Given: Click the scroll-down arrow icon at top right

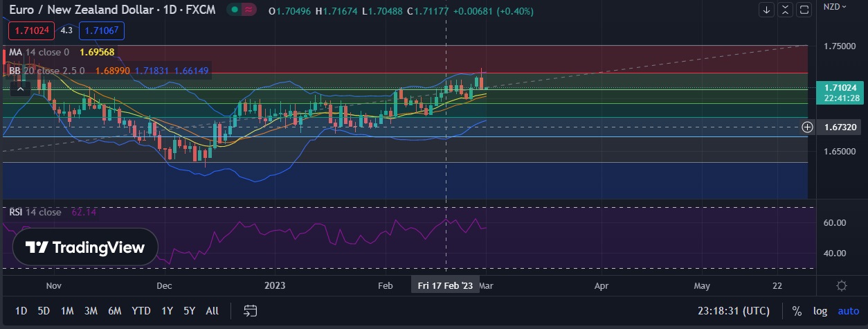Looking at the screenshot, I should [x=767, y=10].
